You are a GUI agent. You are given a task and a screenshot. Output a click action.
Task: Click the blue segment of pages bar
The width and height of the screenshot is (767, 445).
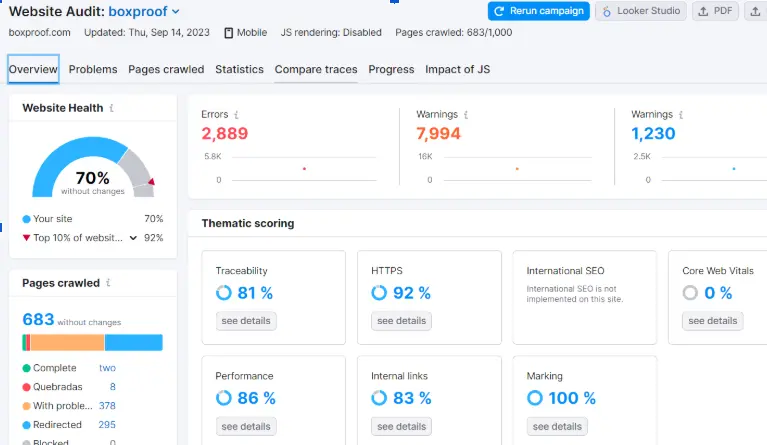tap(134, 342)
